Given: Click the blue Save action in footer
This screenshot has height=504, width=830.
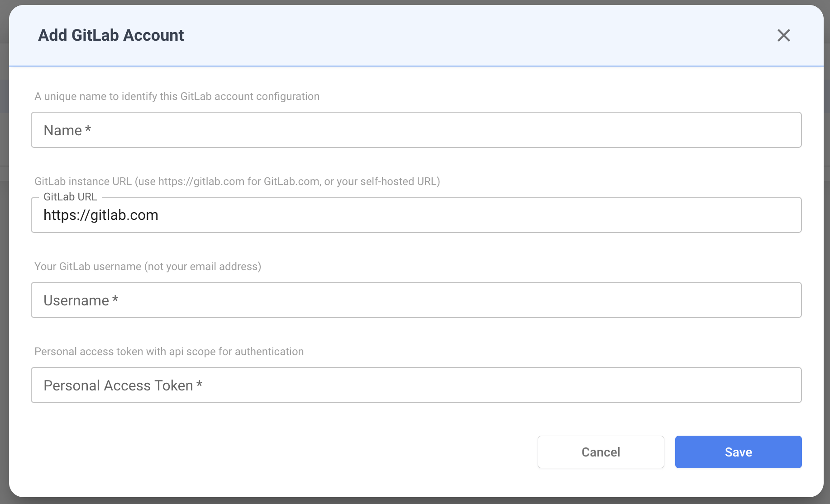Looking at the screenshot, I should [738, 452].
